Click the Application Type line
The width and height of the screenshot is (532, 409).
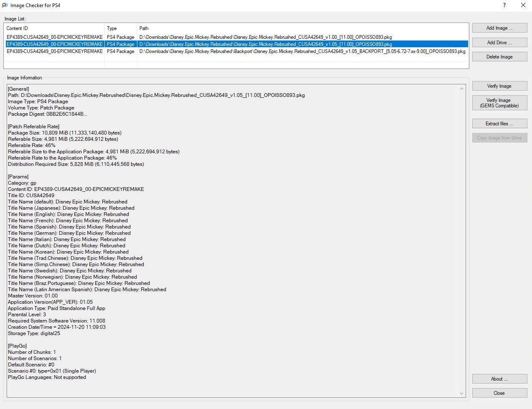pos(57,308)
